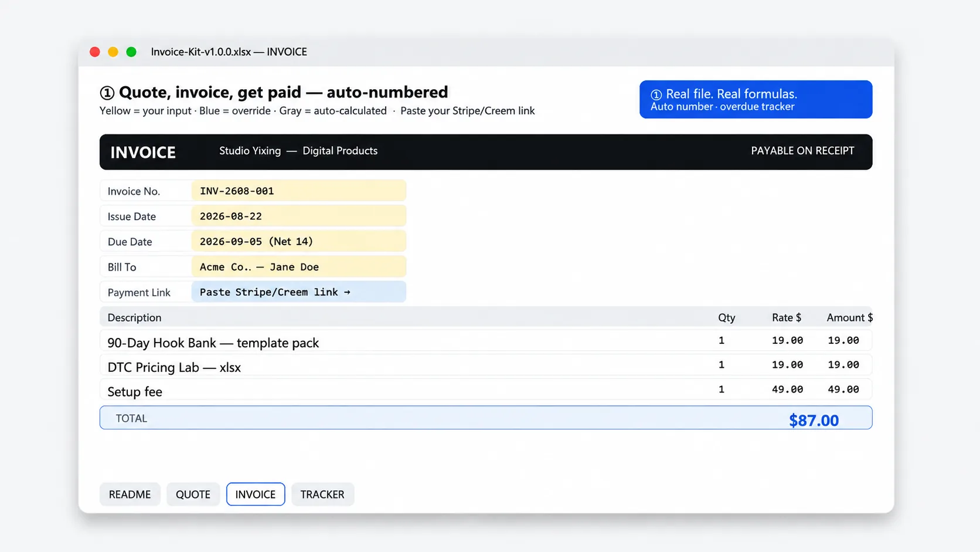980x552 pixels.
Task: Click the rate 19.00 in the 90-Day Hook Bank row
Action: coord(787,340)
